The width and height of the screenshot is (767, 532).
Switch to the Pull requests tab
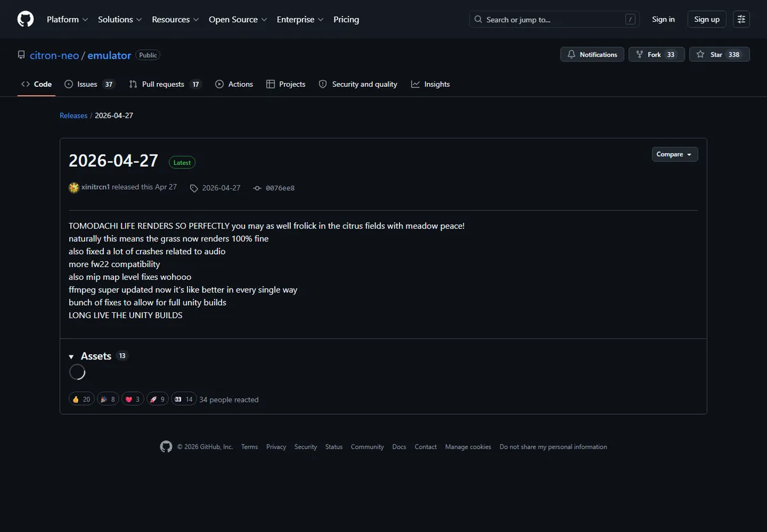[x=165, y=84]
